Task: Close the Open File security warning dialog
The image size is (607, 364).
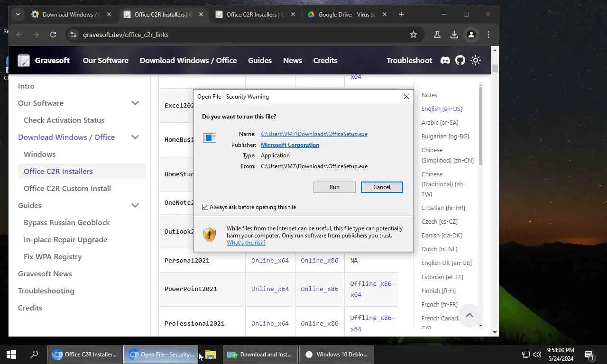Action: coord(406,96)
